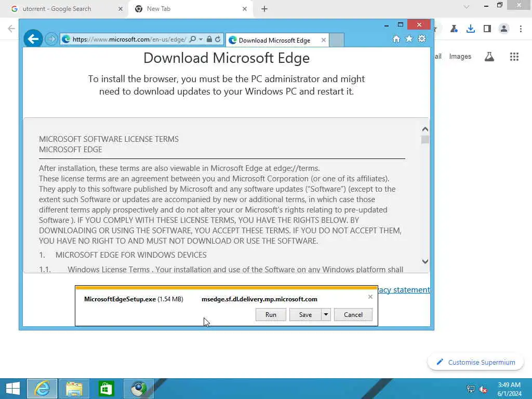
Task: Close the New Tab tab in Supermium
Action: (245, 9)
